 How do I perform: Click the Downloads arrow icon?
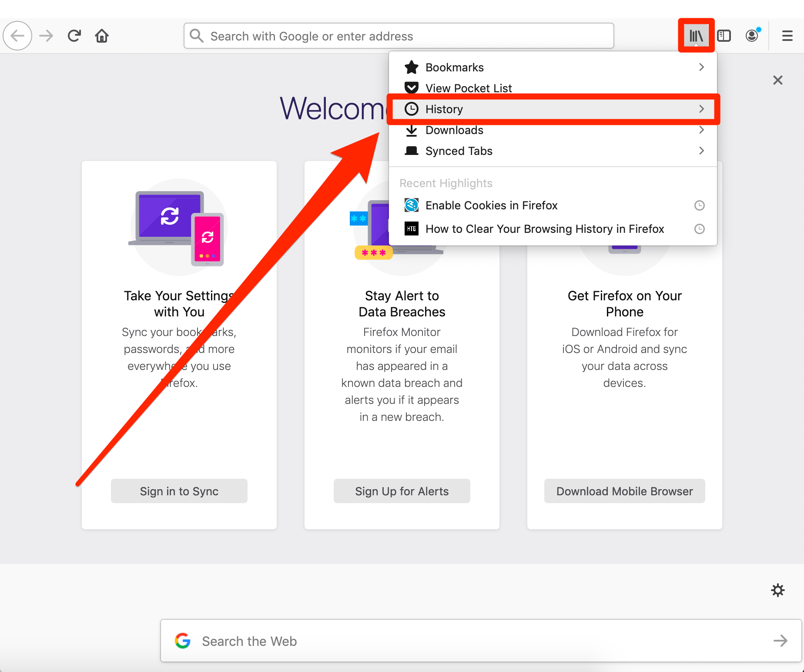coord(412,130)
